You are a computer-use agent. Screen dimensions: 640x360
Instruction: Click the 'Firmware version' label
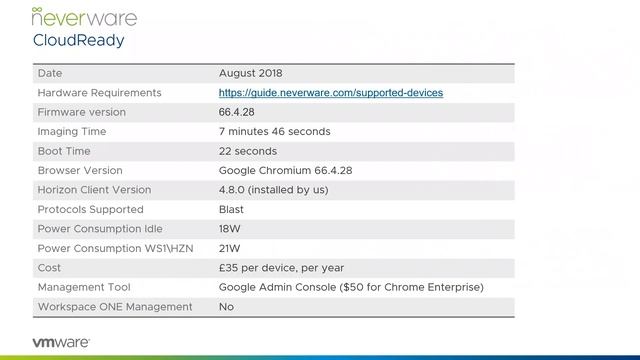click(82, 112)
